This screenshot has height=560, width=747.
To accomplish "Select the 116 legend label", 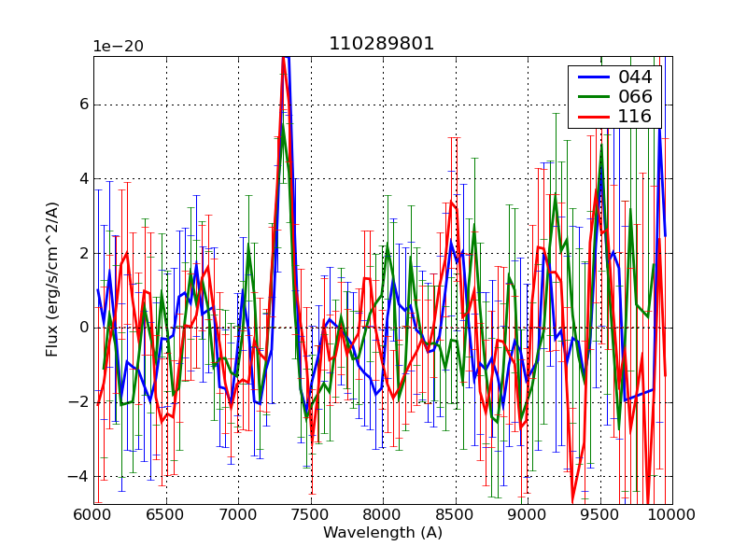I will click(635, 116).
